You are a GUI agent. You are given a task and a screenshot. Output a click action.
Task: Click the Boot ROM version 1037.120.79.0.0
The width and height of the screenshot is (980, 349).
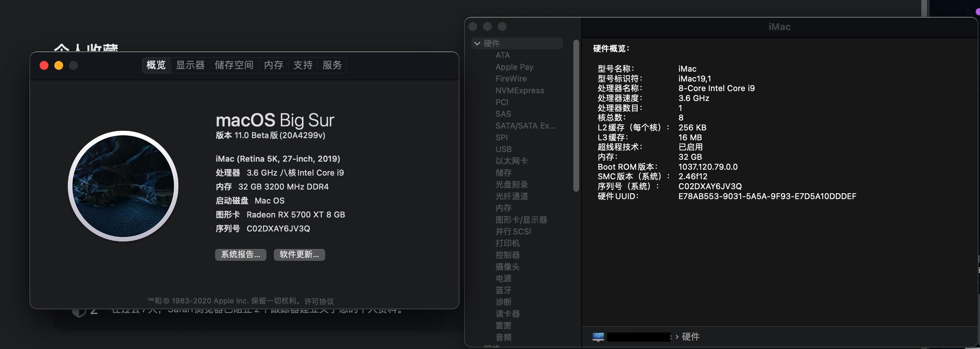[x=708, y=167]
